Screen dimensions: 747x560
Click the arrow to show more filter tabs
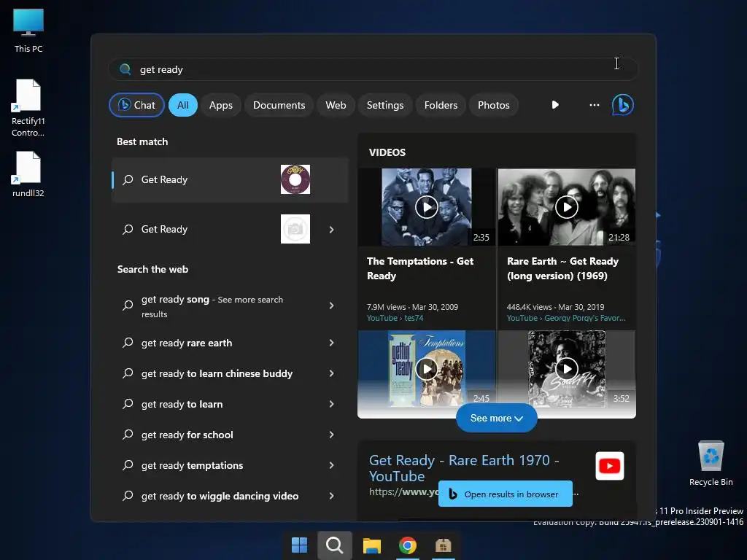tap(555, 105)
